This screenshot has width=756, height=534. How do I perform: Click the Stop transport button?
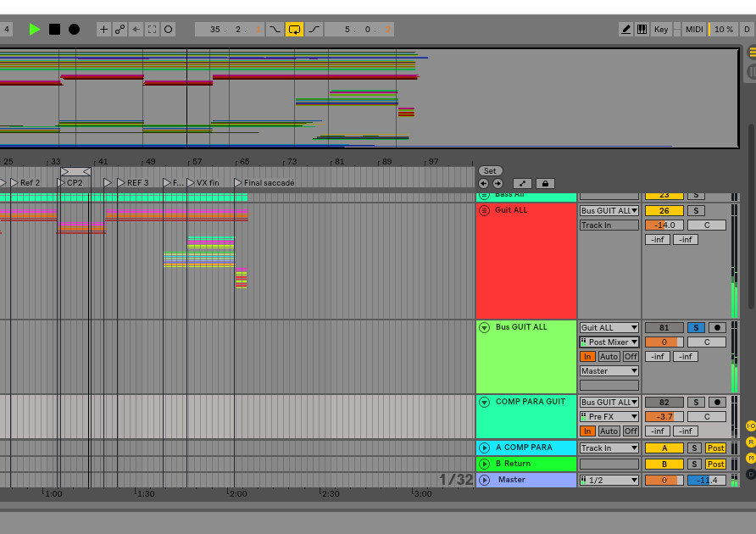[54, 30]
